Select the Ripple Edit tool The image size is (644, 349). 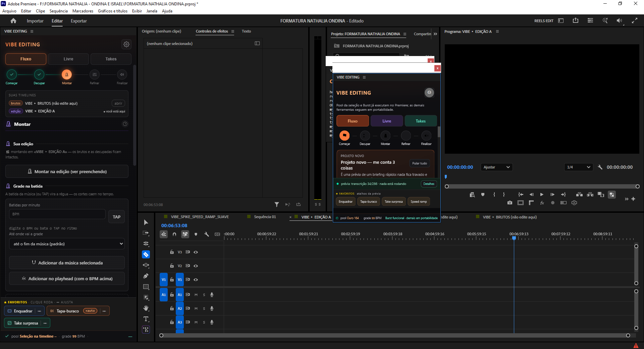[x=146, y=244]
